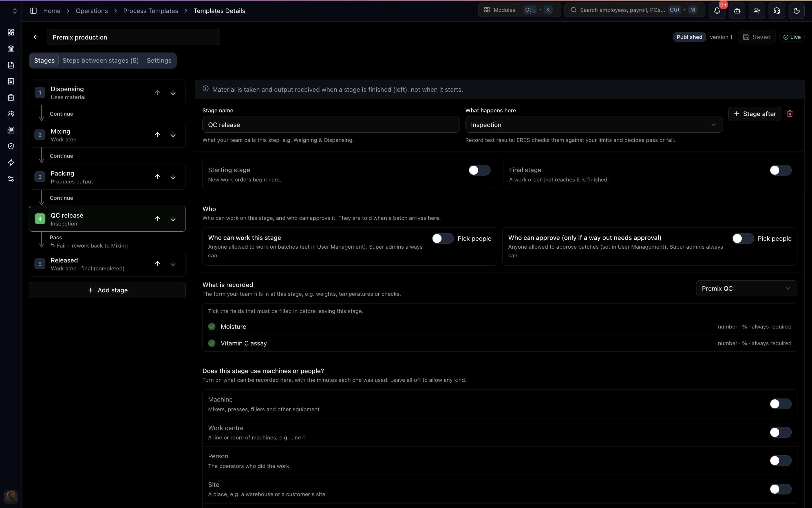Move Released stage up

coord(157,264)
